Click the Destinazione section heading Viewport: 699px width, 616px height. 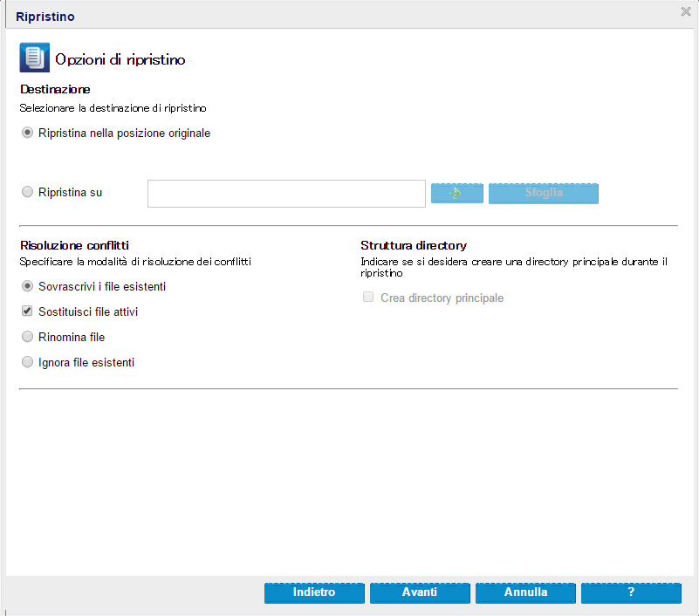pyautogui.click(x=55, y=89)
